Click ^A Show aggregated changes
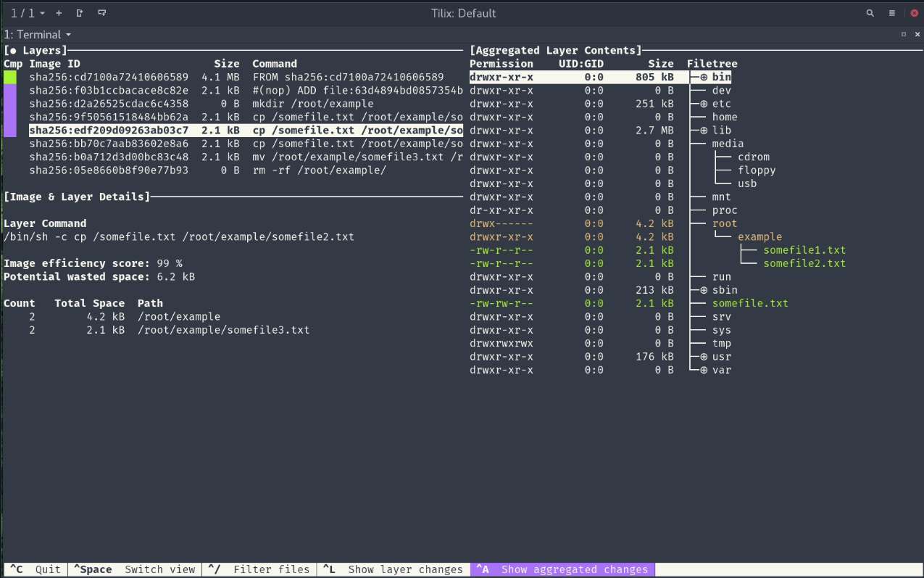 click(562, 569)
